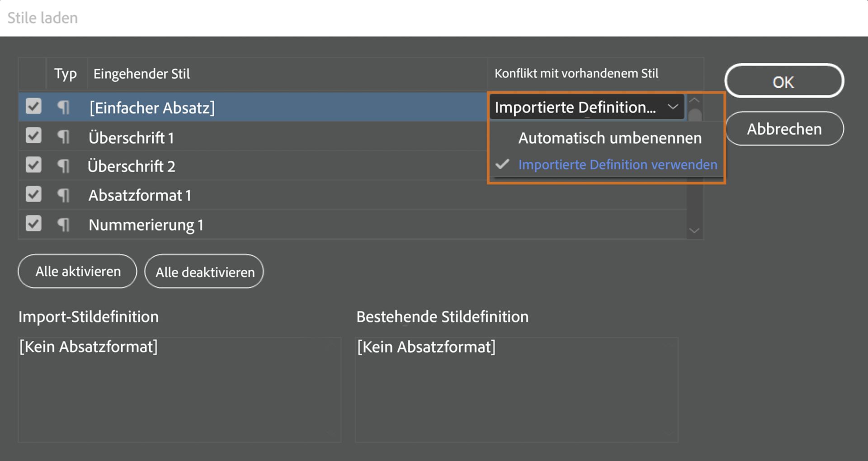Click the scroll-down arrow below the style list
Screen dimensions: 868x461
click(x=694, y=230)
